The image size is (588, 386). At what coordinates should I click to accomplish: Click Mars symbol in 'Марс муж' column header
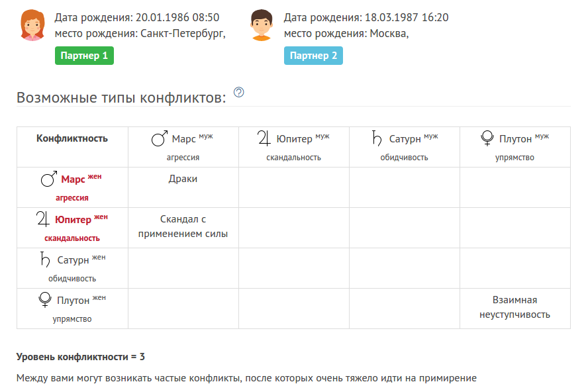pyautogui.click(x=160, y=138)
